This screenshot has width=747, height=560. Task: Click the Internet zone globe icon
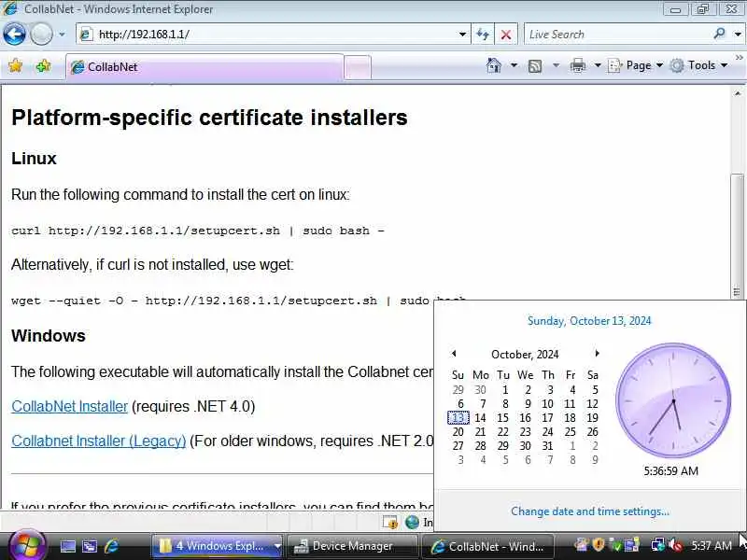pyautogui.click(x=412, y=523)
